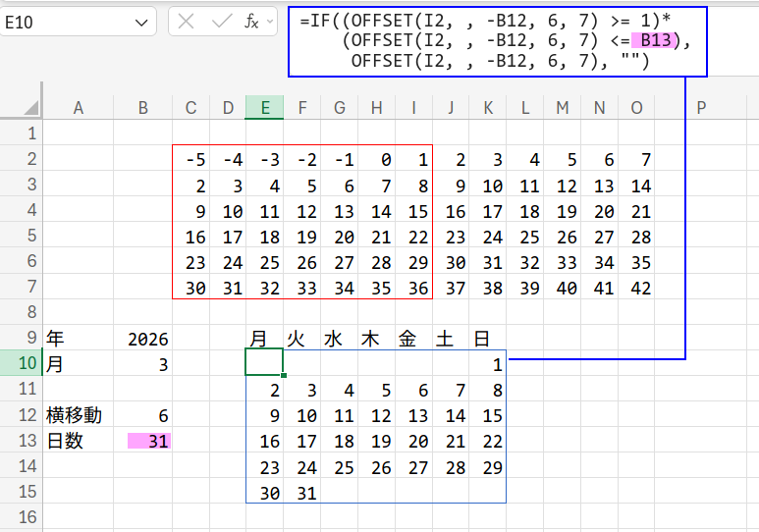Select column P header
Viewport: 759px width, 532px height.
[x=701, y=107]
